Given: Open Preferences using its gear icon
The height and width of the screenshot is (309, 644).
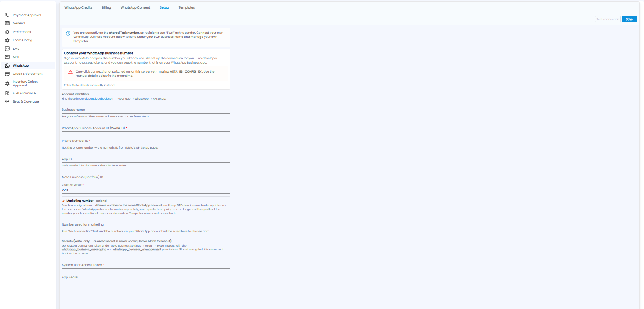Looking at the screenshot, I should (7, 32).
